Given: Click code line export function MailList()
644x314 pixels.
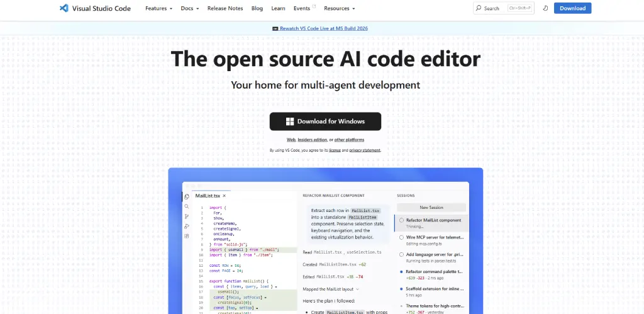Looking at the screenshot, I should coord(238,281).
